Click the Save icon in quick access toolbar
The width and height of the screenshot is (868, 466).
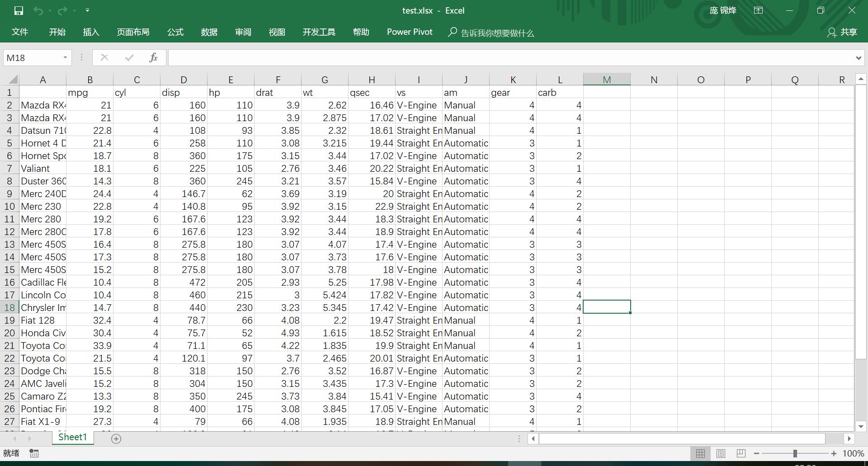tap(19, 10)
